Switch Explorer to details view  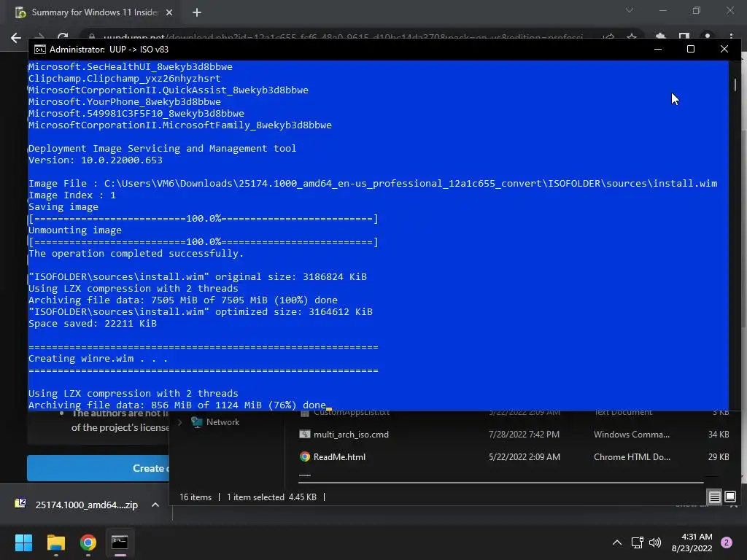[714, 497]
